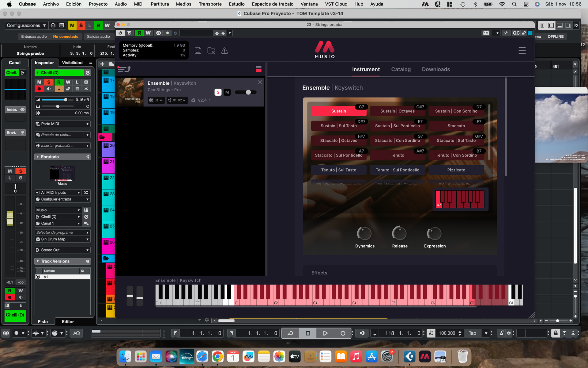Click the transport cycle loop button
This screenshot has height=368, width=588.
pos(290,333)
